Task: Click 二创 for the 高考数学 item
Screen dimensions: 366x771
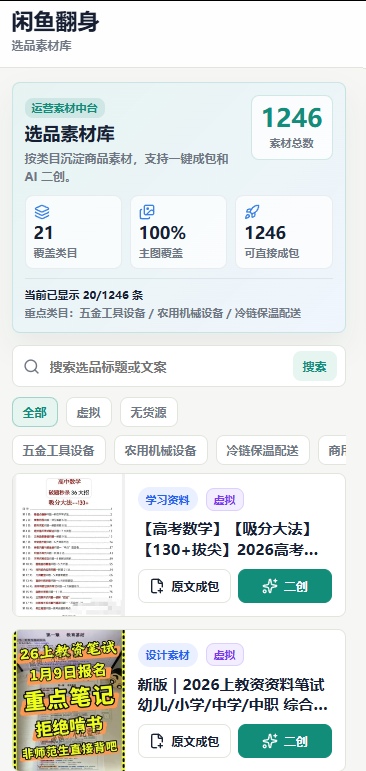Action: tap(285, 586)
